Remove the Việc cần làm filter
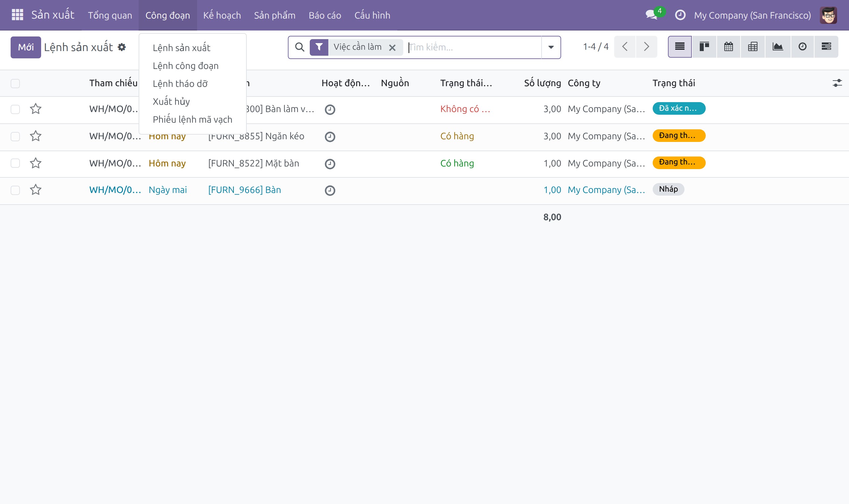The width and height of the screenshot is (849, 504). [392, 47]
